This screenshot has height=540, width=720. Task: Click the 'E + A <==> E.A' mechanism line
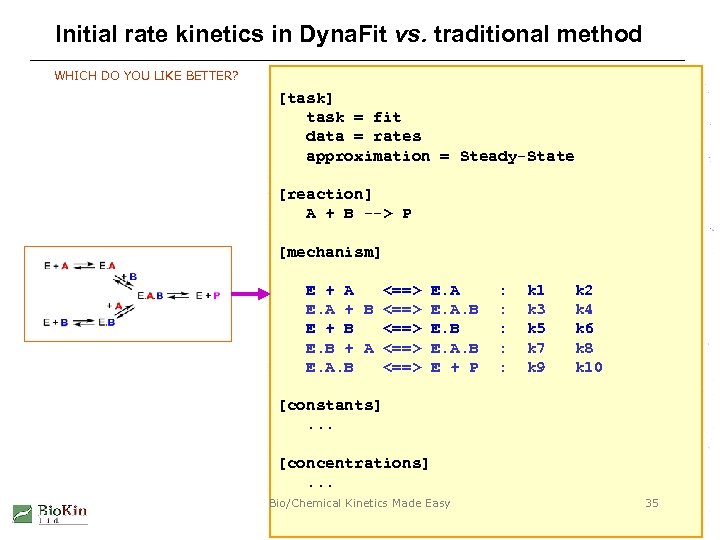(382, 291)
